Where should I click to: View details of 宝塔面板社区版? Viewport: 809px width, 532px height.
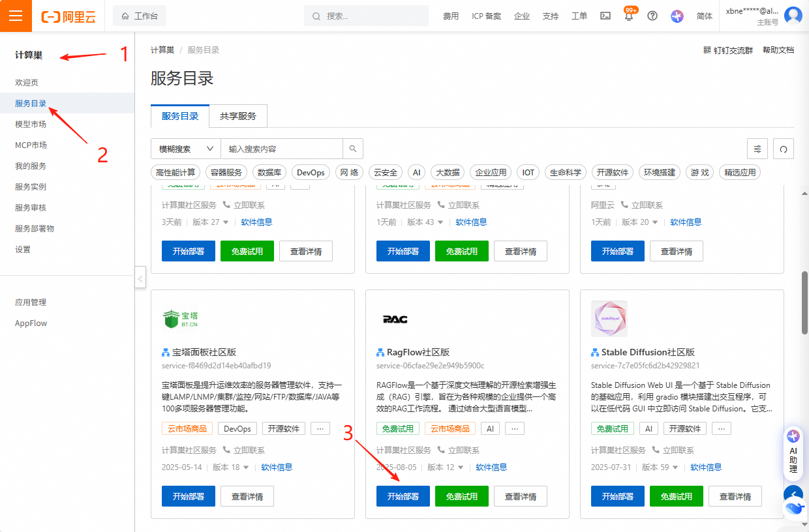(x=247, y=496)
